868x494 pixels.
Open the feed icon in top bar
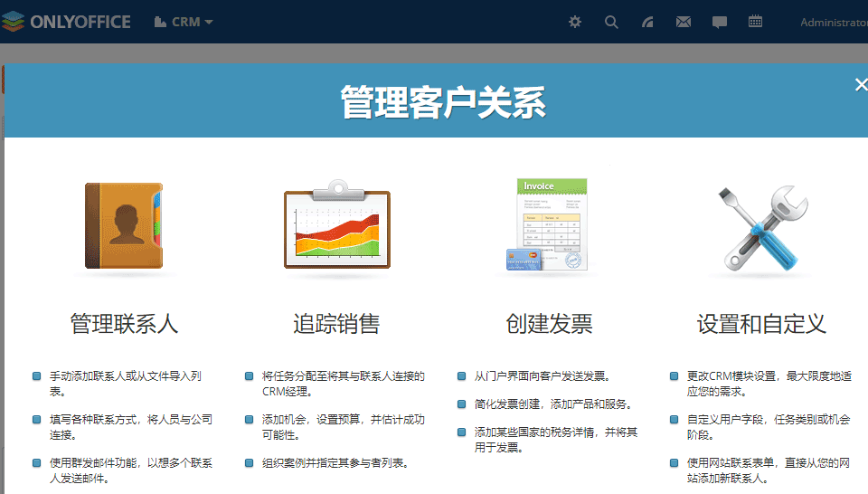point(647,22)
